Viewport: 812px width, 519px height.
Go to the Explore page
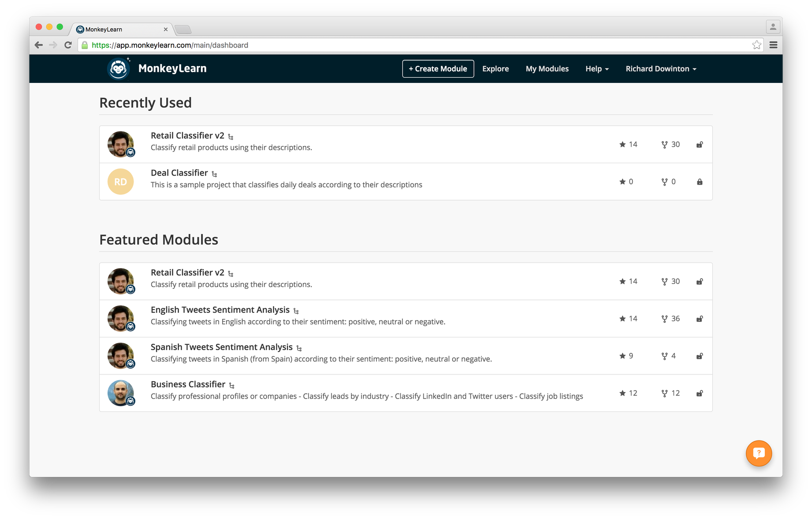pyautogui.click(x=495, y=69)
